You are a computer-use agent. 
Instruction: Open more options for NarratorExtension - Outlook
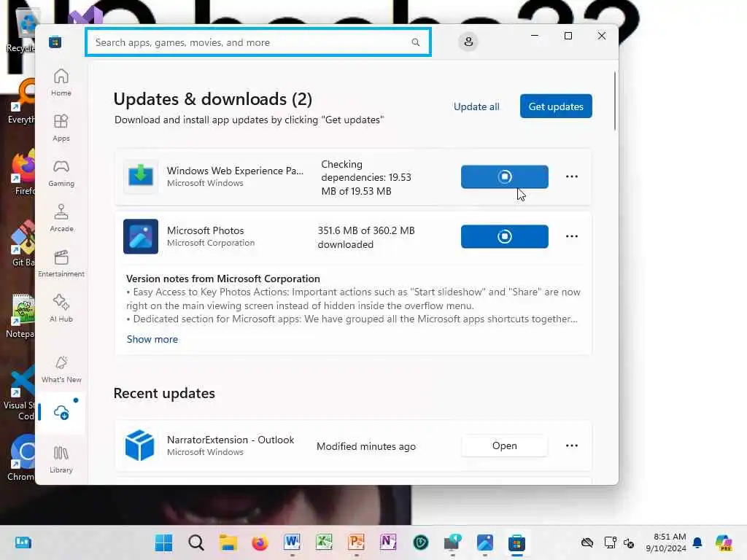(x=572, y=446)
